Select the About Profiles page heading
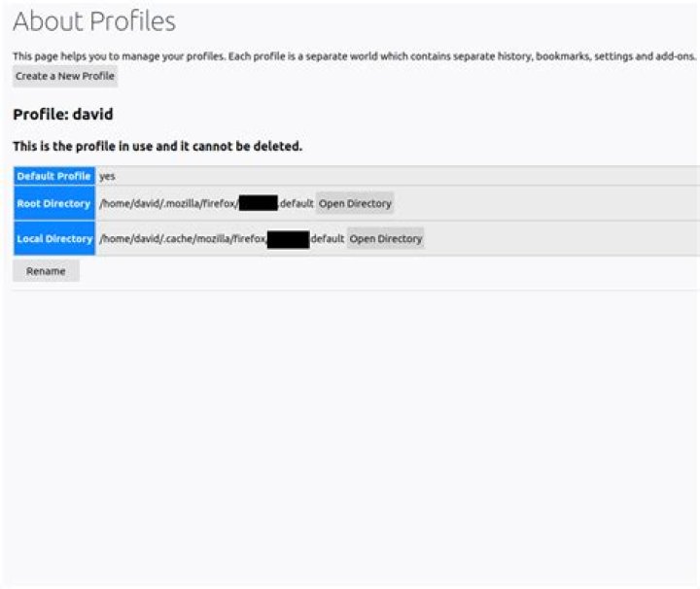This screenshot has height=589, width=700. click(x=94, y=21)
